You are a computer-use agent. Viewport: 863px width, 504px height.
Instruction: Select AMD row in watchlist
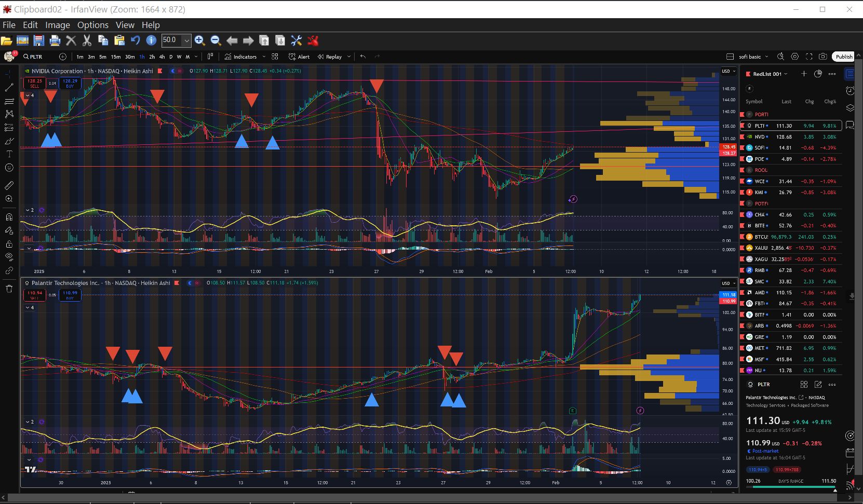tap(791, 293)
